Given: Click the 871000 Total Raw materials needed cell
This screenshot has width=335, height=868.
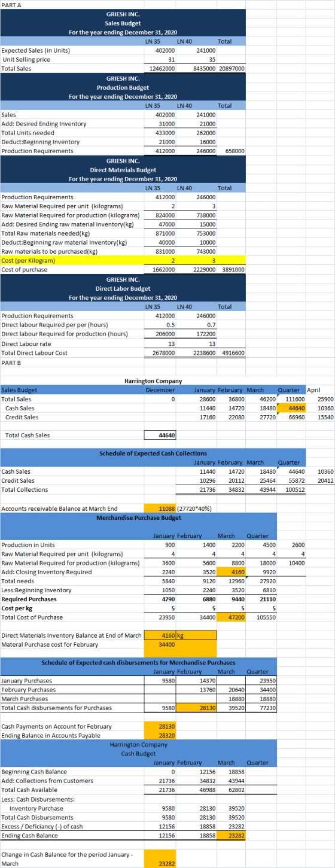Looking at the screenshot, I should 165,233.
